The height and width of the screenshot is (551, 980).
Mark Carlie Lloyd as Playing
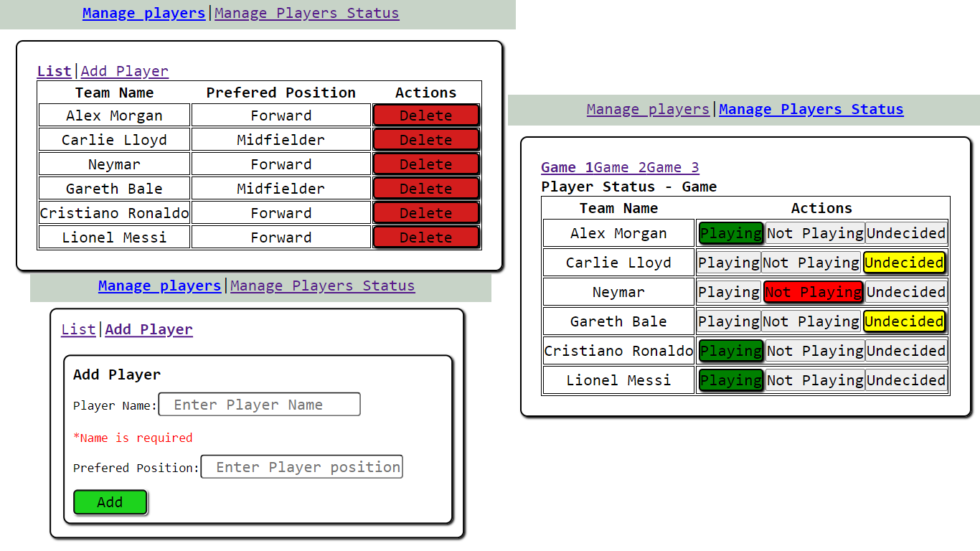(729, 262)
